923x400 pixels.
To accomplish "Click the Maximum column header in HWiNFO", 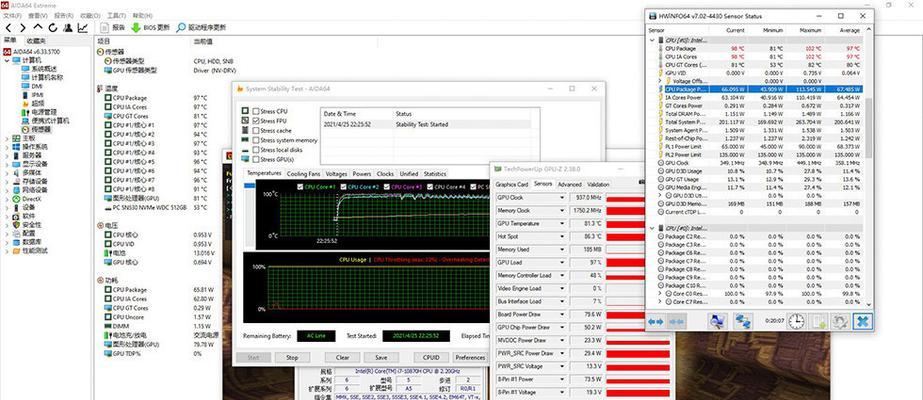I will coord(811,31).
